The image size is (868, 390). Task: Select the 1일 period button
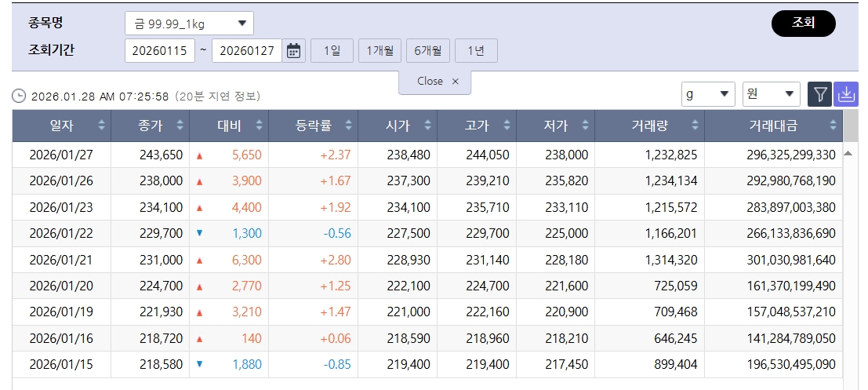pos(332,51)
